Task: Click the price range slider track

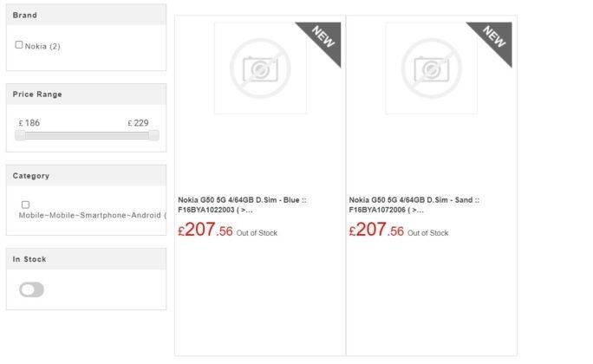Action: (87, 135)
